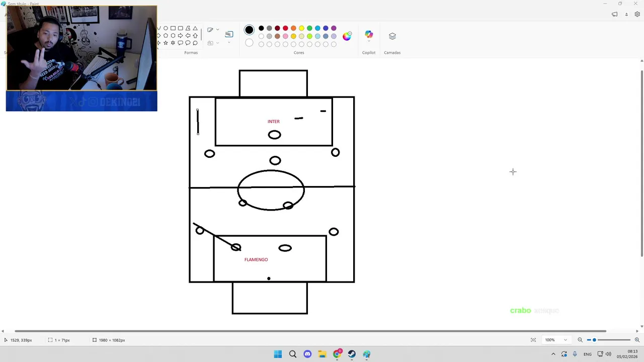This screenshot has height=362, width=644.
Task: Click the vertical canvas scrollbar
Action: [x=641, y=164]
